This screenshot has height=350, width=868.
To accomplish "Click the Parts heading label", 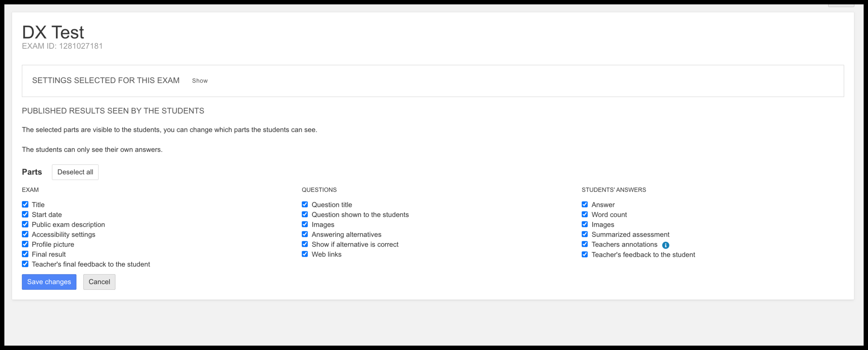I will (x=32, y=172).
